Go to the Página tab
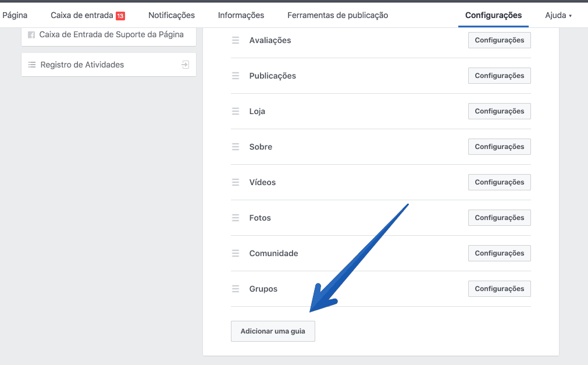Image resolution: width=588 pixels, height=365 pixels. (15, 15)
